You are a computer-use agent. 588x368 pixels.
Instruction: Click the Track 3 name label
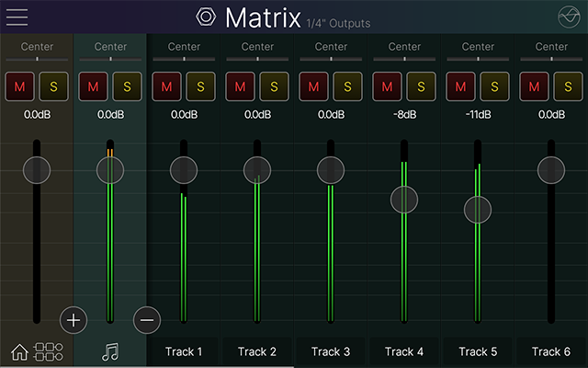[x=331, y=351]
